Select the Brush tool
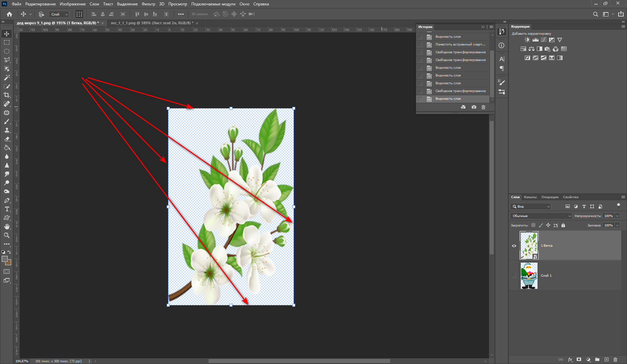The image size is (627, 364). (x=7, y=121)
